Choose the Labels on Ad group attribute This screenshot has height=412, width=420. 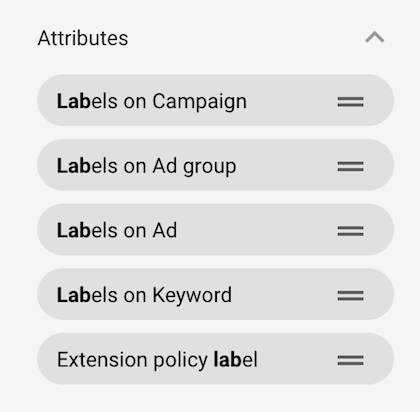(215, 165)
